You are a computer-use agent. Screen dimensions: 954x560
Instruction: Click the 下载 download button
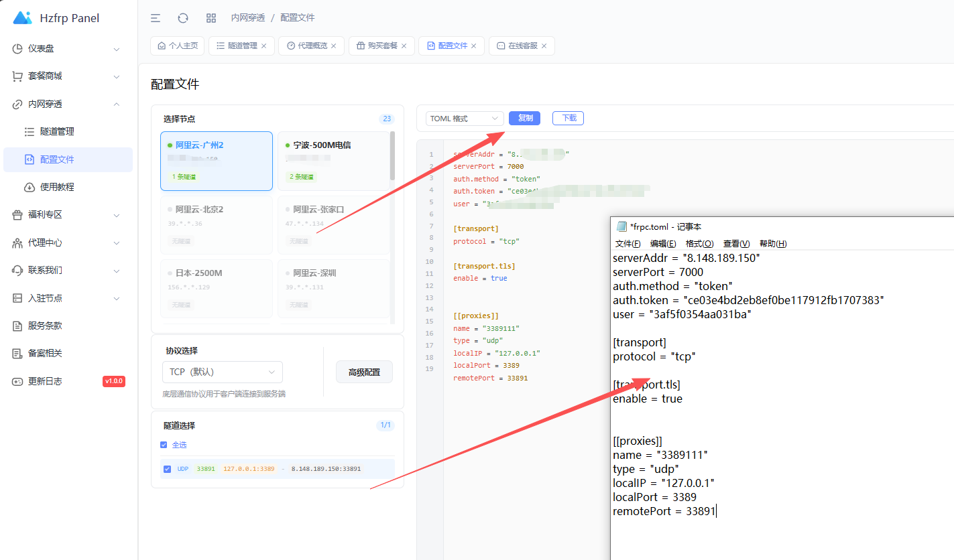pyautogui.click(x=568, y=118)
